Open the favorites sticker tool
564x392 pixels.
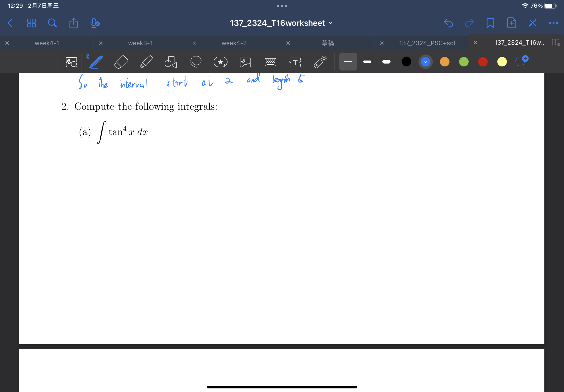(220, 61)
